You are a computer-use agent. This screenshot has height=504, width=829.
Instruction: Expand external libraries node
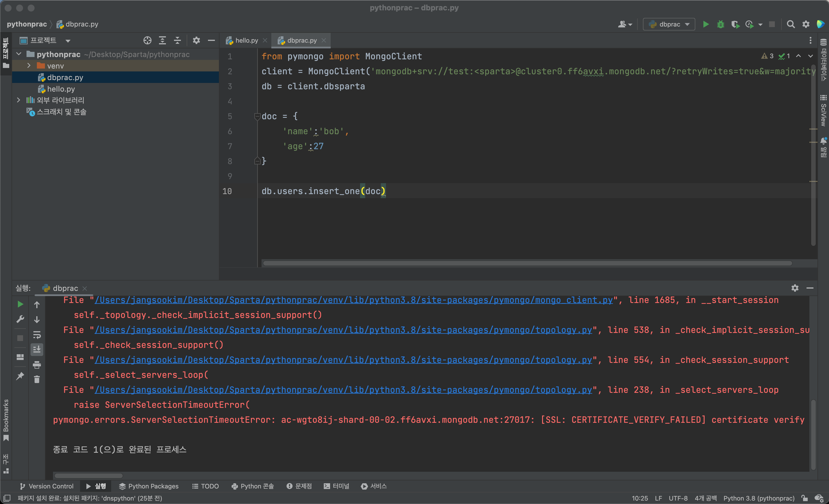click(x=19, y=100)
